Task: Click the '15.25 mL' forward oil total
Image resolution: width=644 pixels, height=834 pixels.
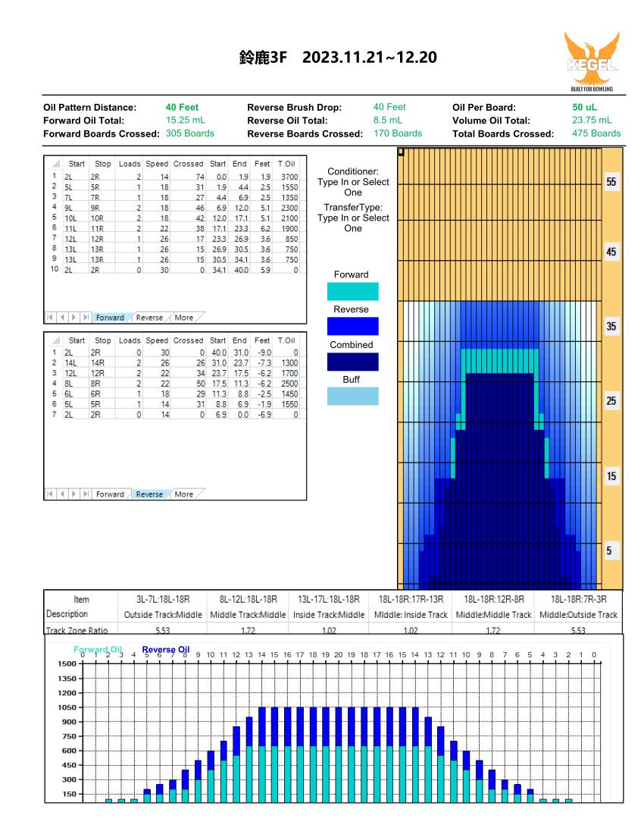Action: [186, 121]
